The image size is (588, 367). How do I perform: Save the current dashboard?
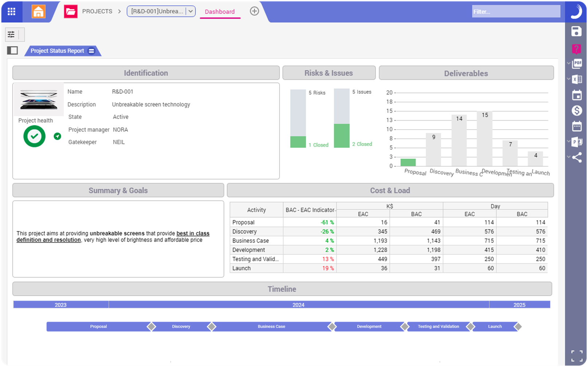point(576,32)
